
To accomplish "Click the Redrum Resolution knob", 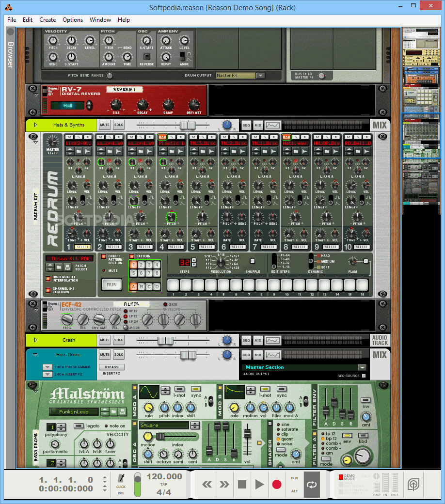I will point(221,262).
